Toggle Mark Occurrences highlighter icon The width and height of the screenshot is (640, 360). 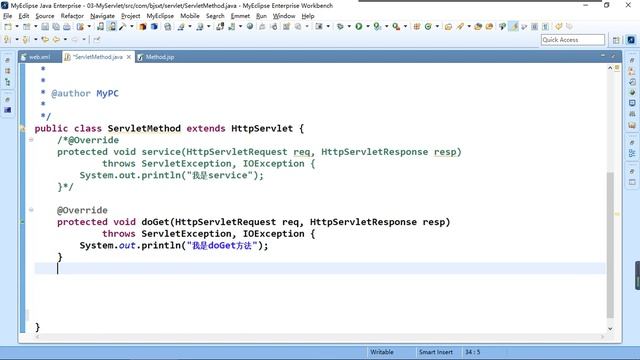[x=514, y=27]
